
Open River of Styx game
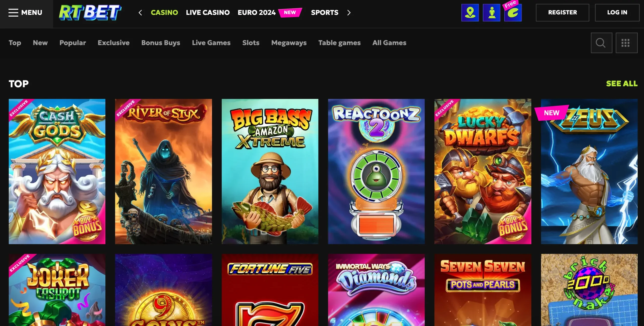pos(164,171)
